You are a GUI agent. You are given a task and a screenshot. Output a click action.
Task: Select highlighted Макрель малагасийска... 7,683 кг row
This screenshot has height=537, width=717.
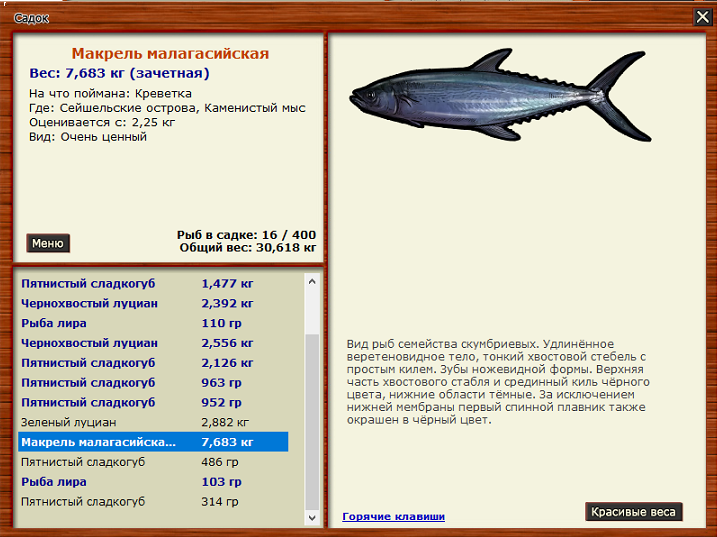click(153, 442)
